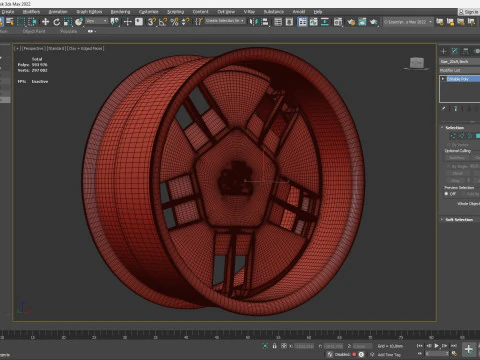Image resolution: width=480 pixels, height=360 pixels.
Task: Expand the Editable Poly stack entry
Action: coord(443,79)
